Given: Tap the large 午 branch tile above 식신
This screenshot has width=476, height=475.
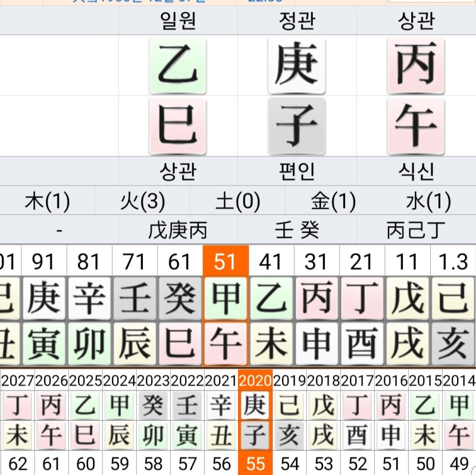Looking at the screenshot, I should 416,126.
